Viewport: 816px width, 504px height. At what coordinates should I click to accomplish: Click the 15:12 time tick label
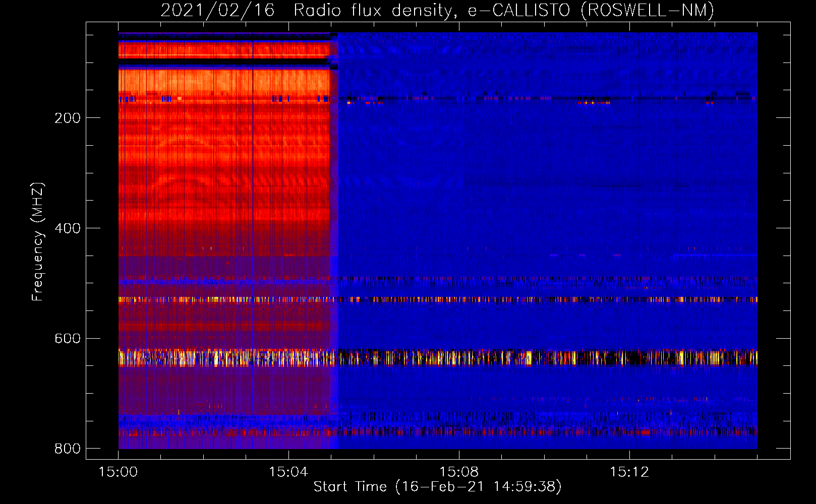tap(629, 472)
